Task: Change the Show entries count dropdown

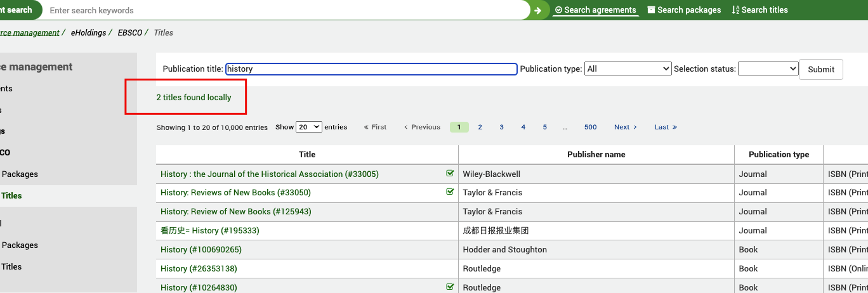Action: (309, 127)
